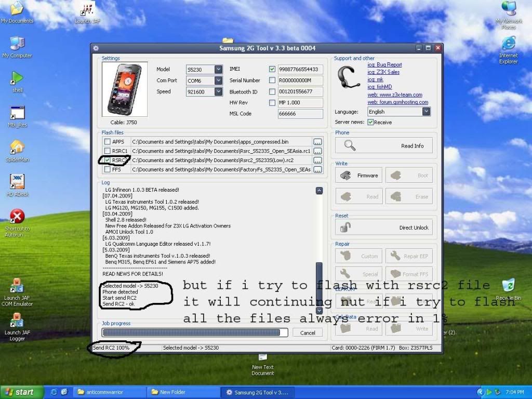Browse for APPS flash file
The width and height of the screenshot is (532, 399).
317,142
